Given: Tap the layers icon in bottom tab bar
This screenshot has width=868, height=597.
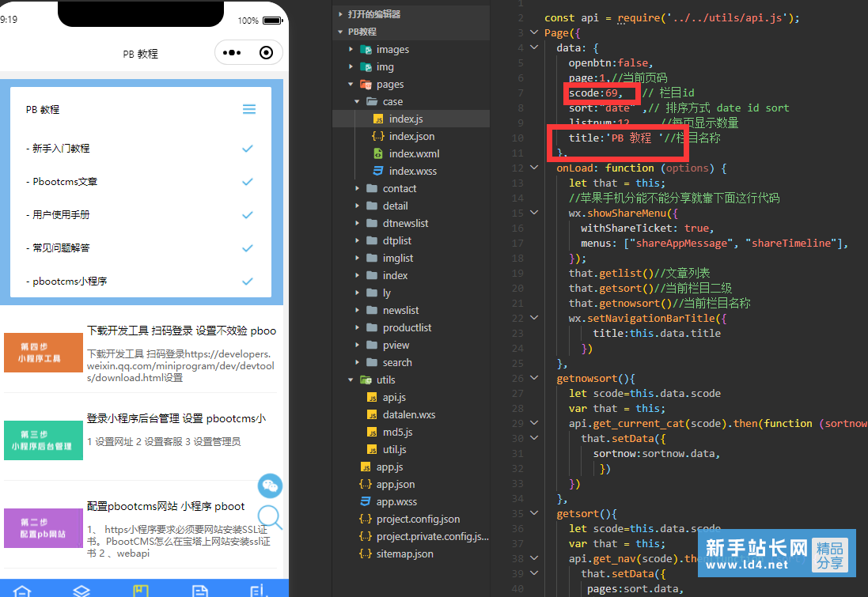Looking at the screenshot, I should point(81,591).
